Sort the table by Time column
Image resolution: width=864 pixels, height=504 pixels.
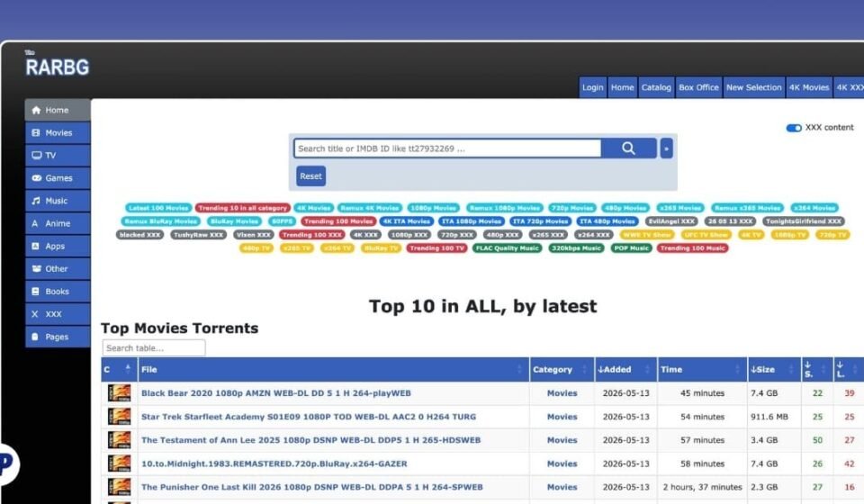point(701,369)
